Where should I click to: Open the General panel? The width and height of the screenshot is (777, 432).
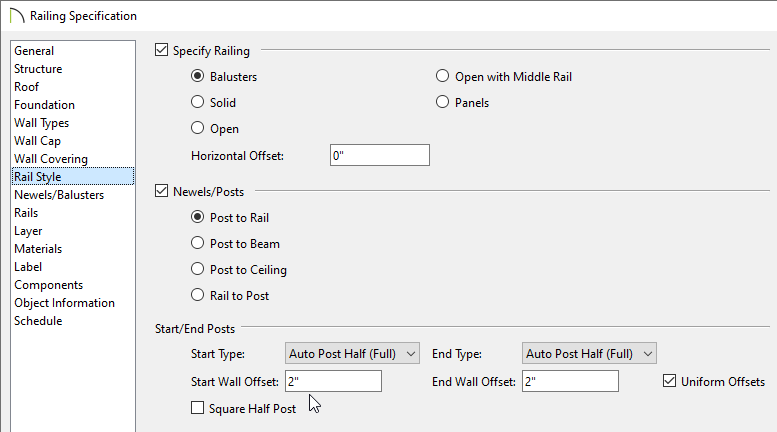click(x=34, y=51)
